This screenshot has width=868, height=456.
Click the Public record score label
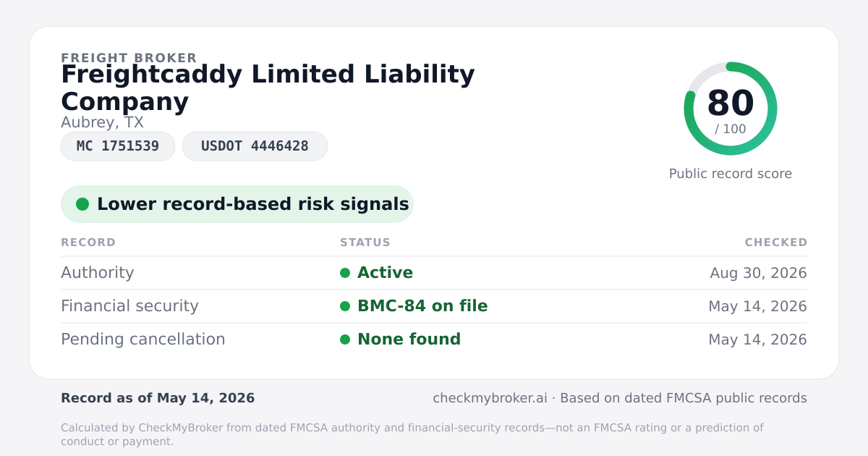coord(731,174)
